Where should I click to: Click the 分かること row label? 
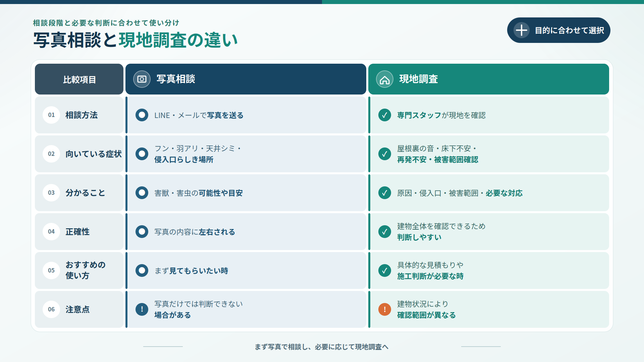tap(86, 193)
